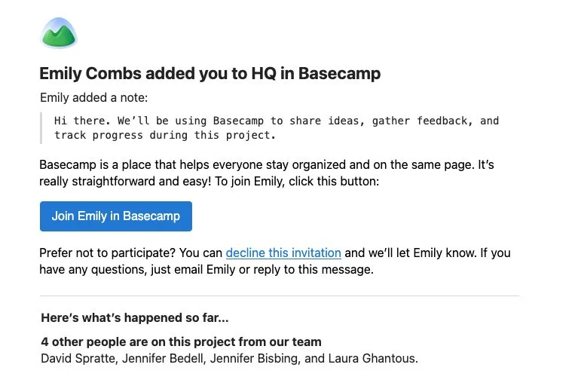
Task: Click 'Here's what's happened so far...' heading
Action: coord(135,318)
